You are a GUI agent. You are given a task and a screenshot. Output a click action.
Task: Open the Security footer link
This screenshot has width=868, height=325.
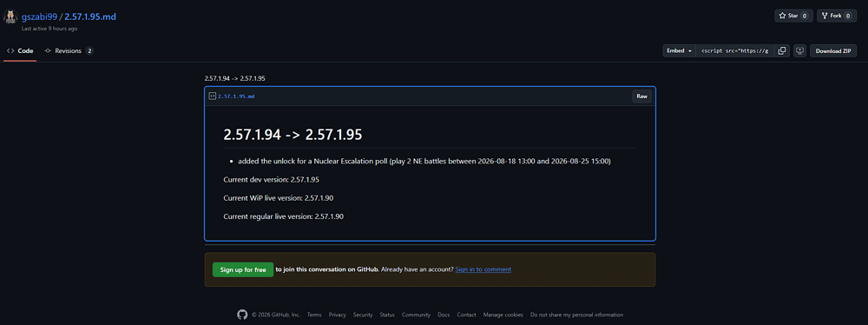point(363,315)
